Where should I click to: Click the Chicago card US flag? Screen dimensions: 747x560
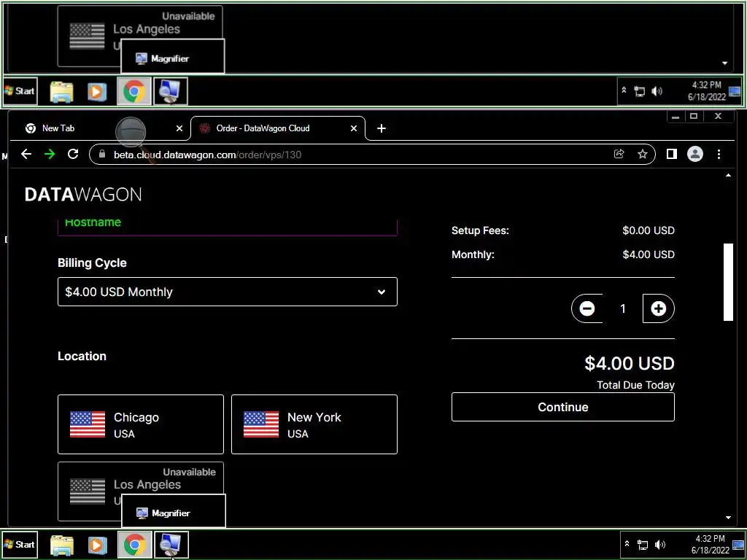click(88, 424)
